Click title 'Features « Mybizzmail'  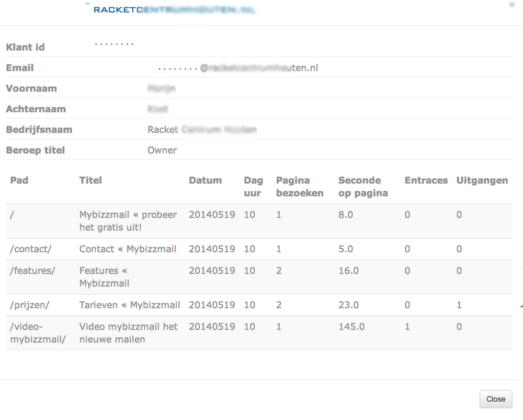tap(104, 277)
